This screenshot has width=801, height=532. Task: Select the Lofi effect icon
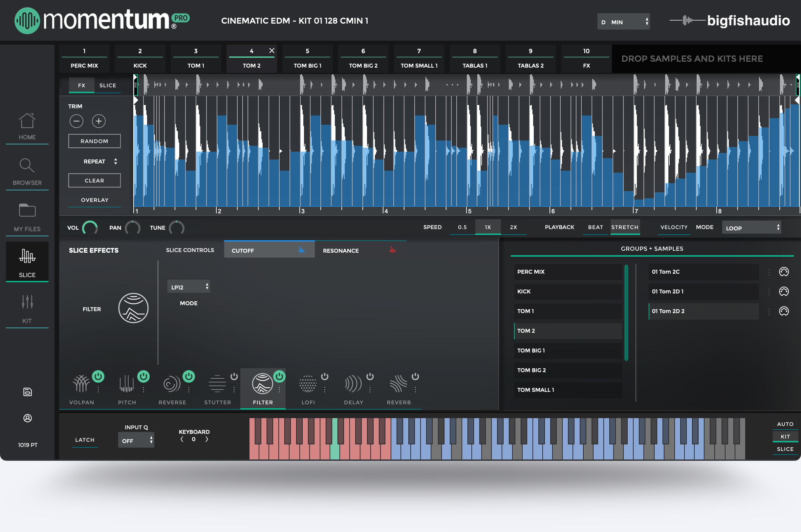click(308, 384)
